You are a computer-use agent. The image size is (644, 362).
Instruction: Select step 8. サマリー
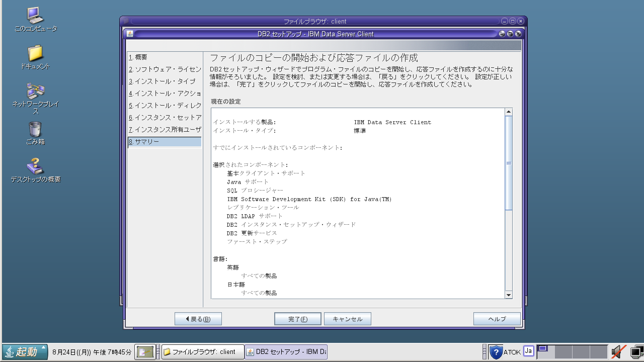pyautogui.click(x=165, y=142)
